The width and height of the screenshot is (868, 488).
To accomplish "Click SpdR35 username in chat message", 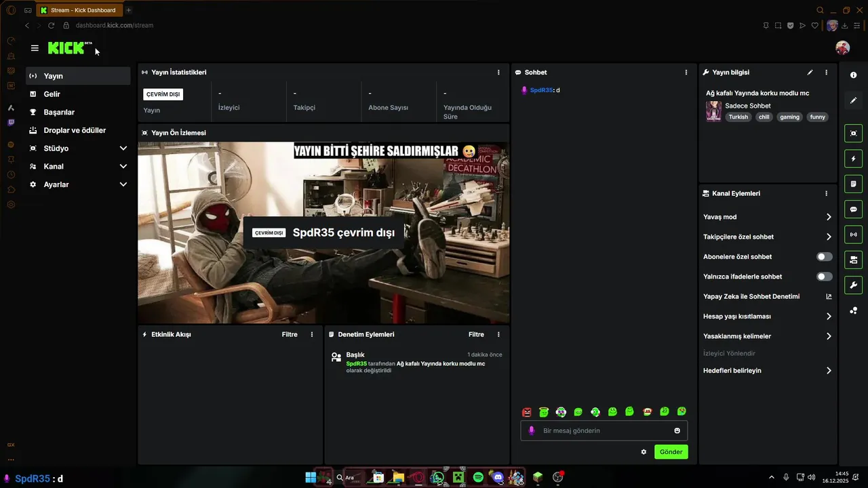I will coord(541,90).
